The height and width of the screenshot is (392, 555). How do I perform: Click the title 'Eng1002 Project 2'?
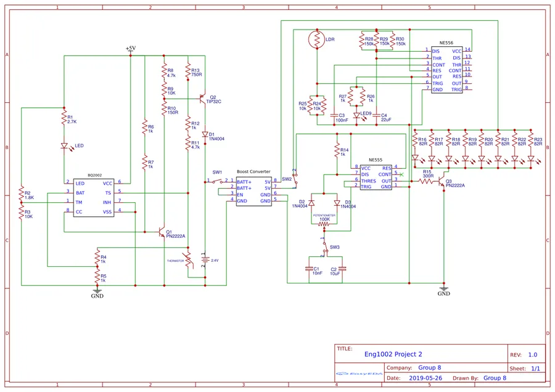coord(393,354)
